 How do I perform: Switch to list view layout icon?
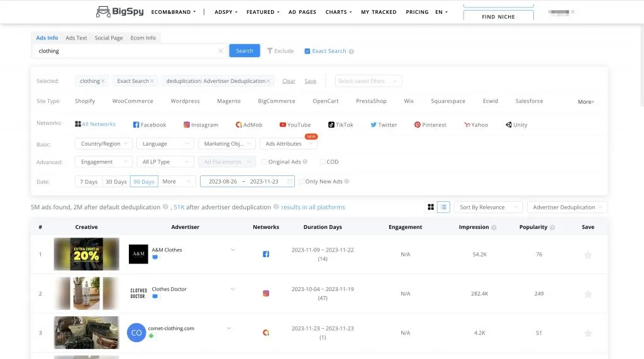click(x=444, y=207)
